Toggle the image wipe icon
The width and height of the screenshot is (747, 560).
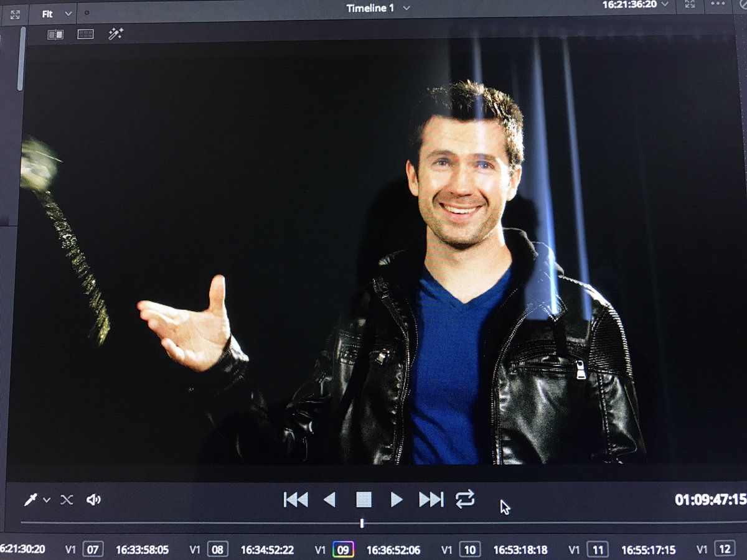(55, 34)
